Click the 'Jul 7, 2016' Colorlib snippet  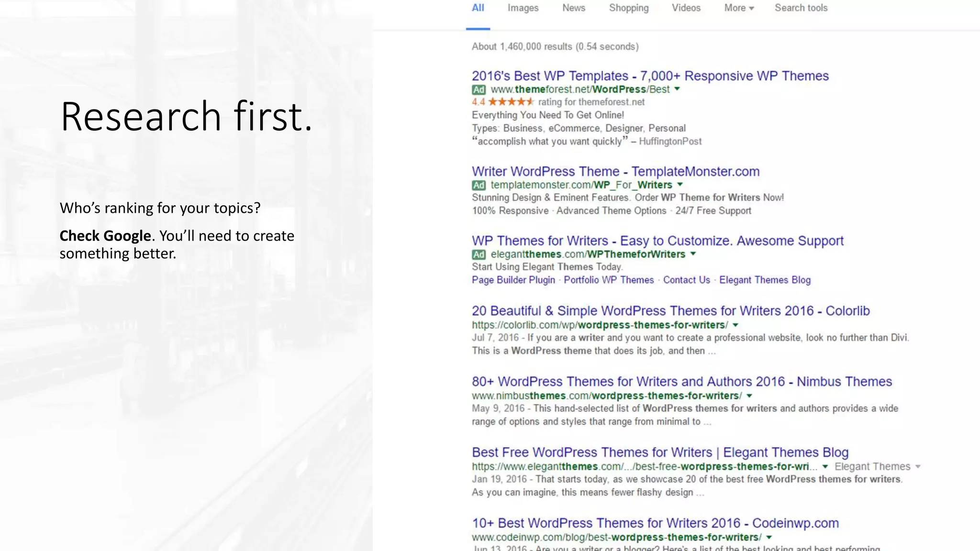[x=690, y=344]
